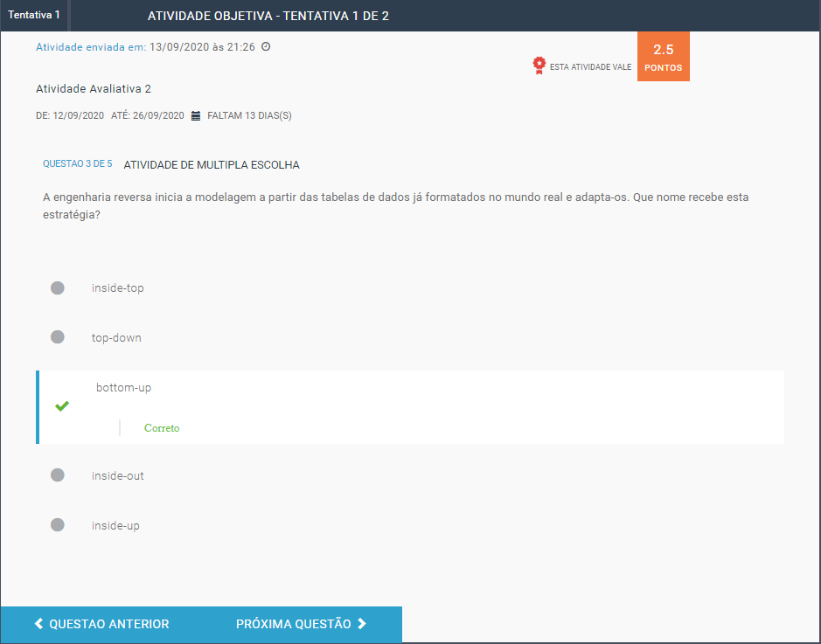Image resolution: width=821 pixels, height=644 pixels.
Task: Click the calendar icon near FALTAM 13 DIAS
Action: click(x=196, y=115)
